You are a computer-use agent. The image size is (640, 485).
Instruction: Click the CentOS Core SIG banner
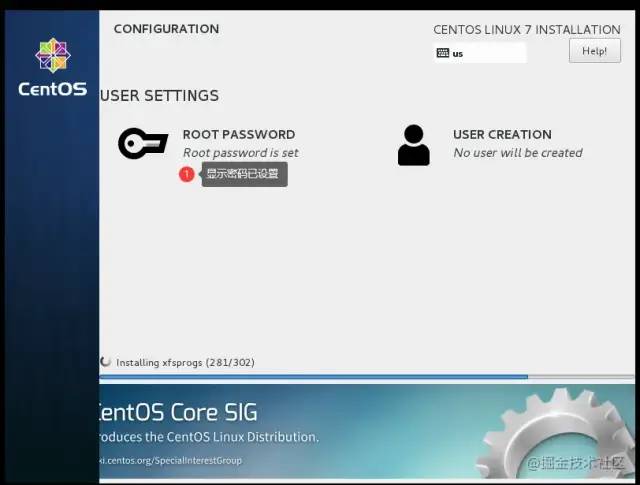click(367, 431)
